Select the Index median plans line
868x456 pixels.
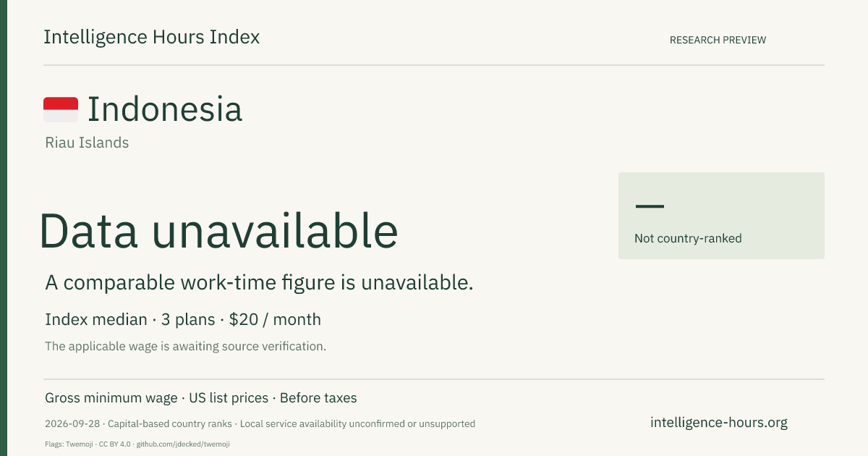pos(183,319)
